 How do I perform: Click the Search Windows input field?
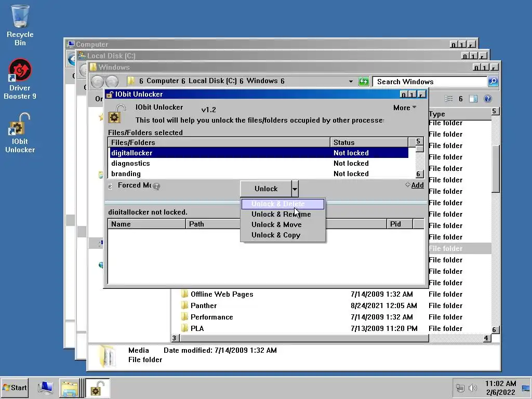click(x=430, y=82)
